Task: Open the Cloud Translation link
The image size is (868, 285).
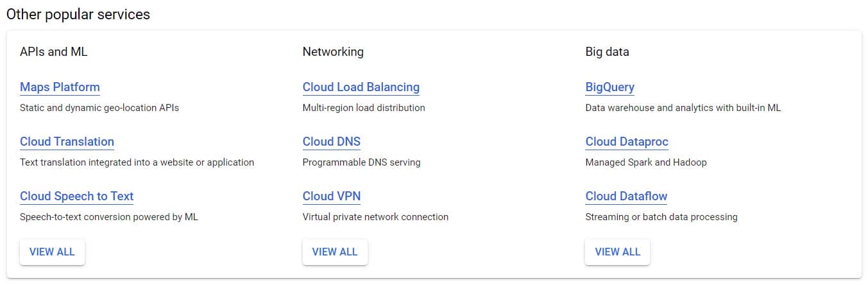Action: 67,142
